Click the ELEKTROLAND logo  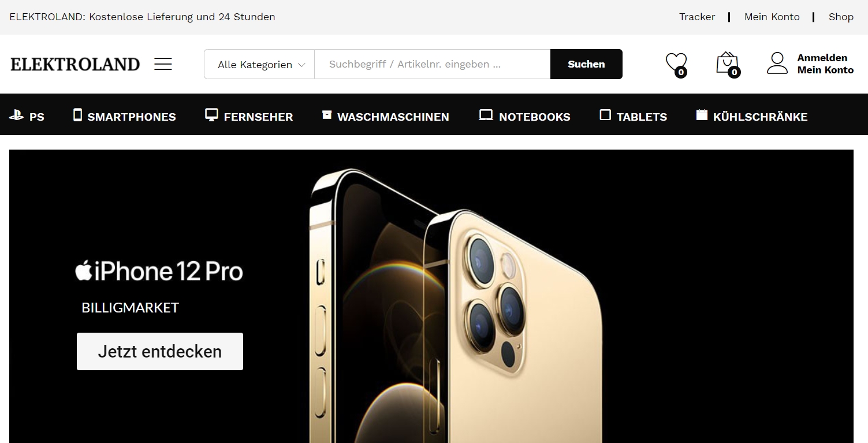point(75,64)
